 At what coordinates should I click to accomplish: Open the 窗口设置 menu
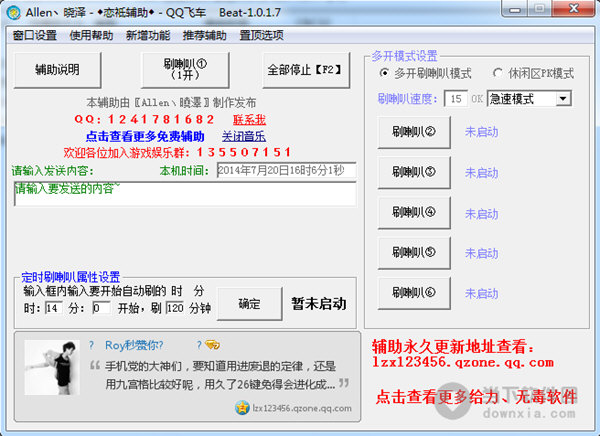pos(34,36)
